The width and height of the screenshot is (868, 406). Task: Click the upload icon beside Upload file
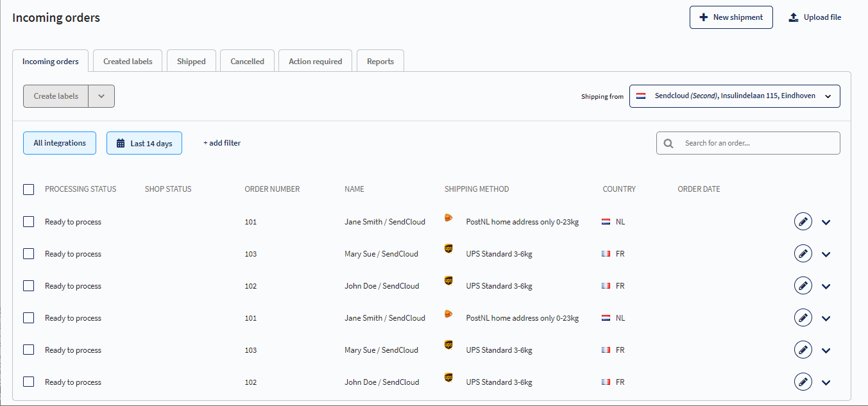(x=794, y=17)
